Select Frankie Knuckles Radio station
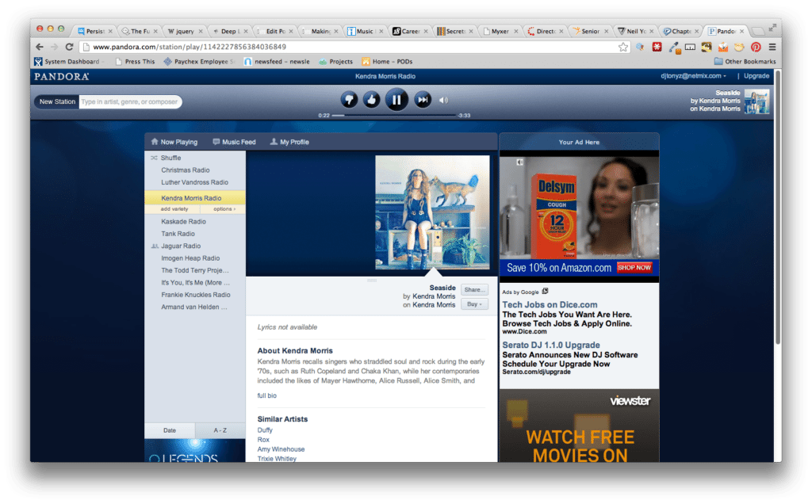The image size is (812, 504). click(x=195, y=295)
